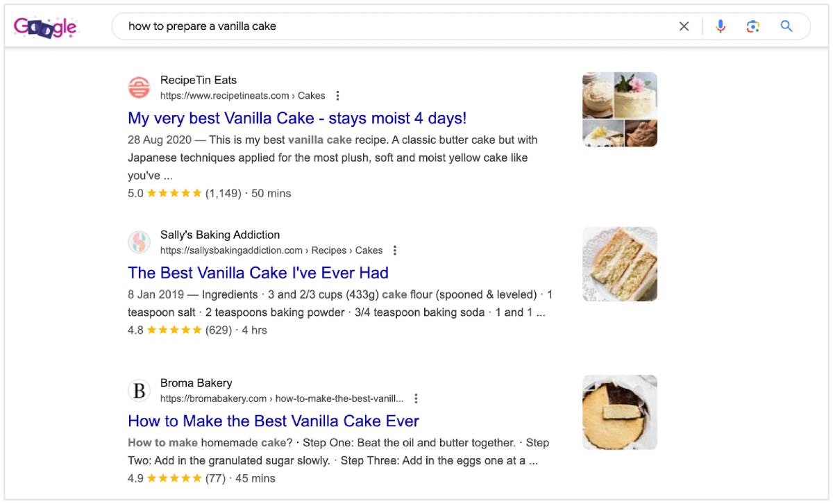The height and width of the screenshot is (504, 833).
Task: Open "The Best Vanilla Cake I've Ever Had"
Action: point(258,273)
